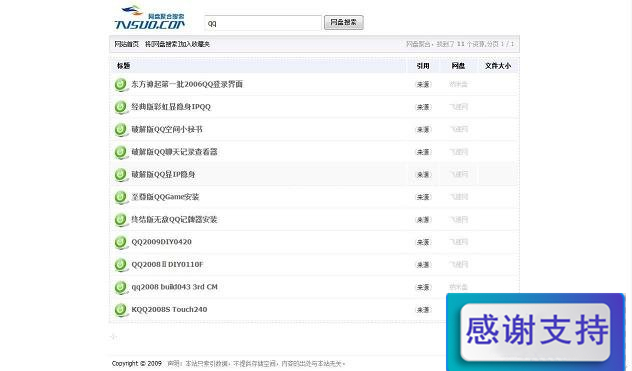Click 来源 in the 至尊版QQGame安装 row
The height and width of the screenshot is (371, 632).
[423, 197]
